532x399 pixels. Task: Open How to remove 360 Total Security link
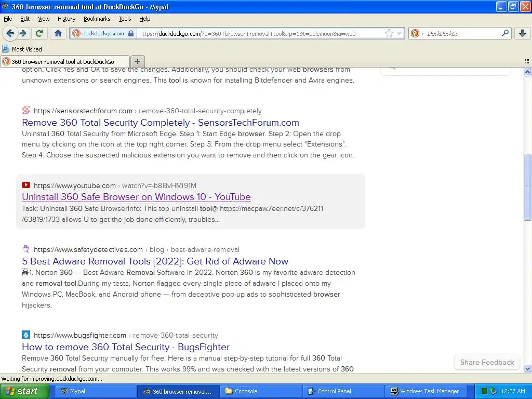point(126,347)
